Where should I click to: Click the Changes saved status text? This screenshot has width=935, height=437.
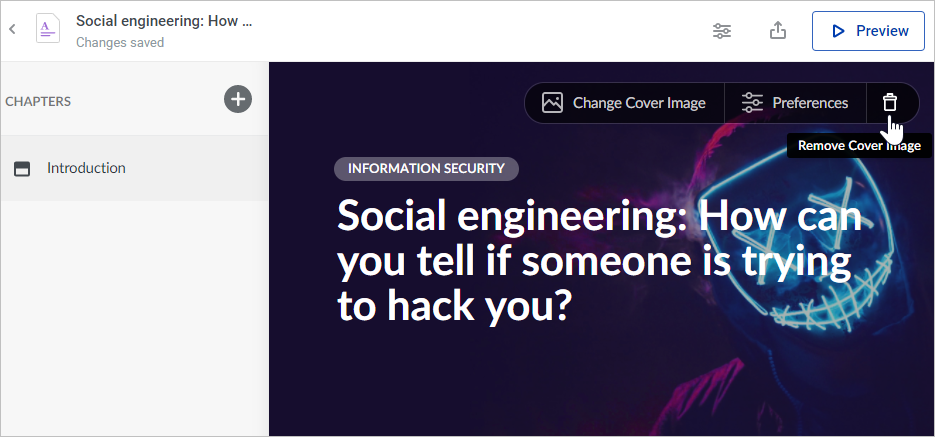[120, 42]
